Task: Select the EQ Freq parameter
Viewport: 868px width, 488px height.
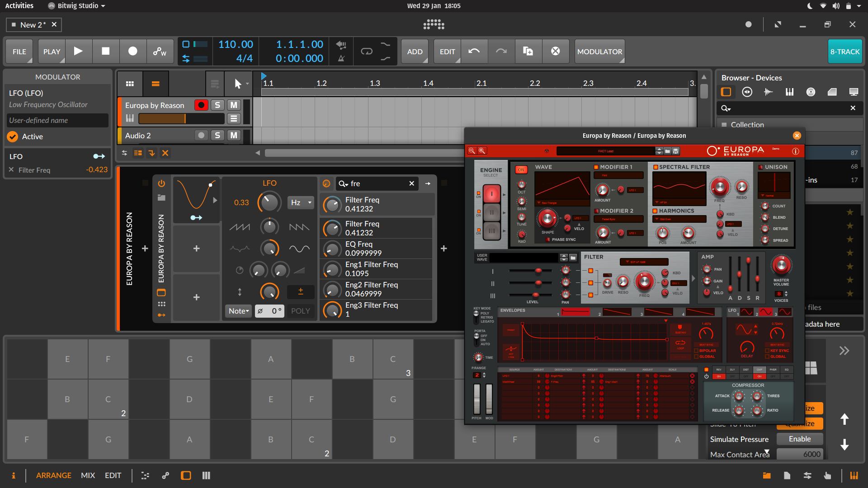Action: (x=376, y=249)
